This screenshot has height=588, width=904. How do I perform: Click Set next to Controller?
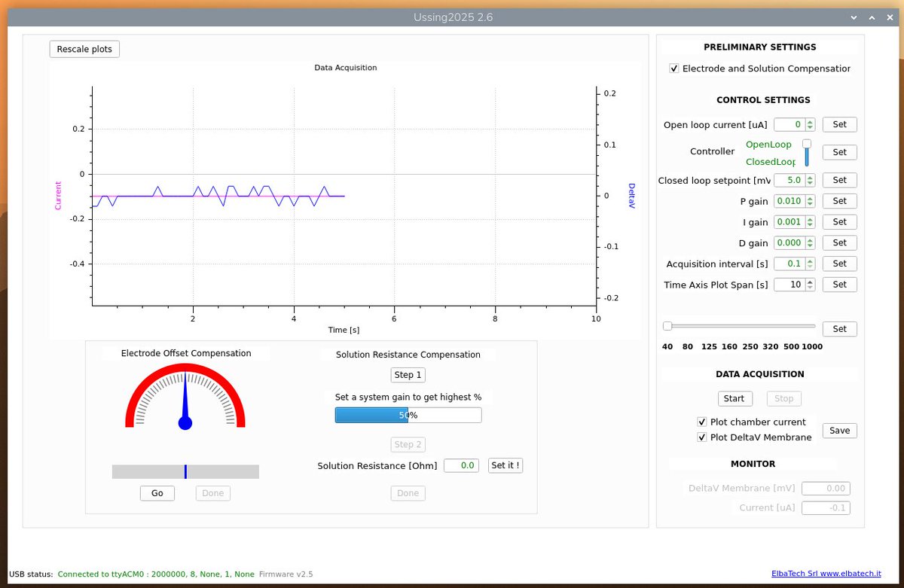coord(839,152)
